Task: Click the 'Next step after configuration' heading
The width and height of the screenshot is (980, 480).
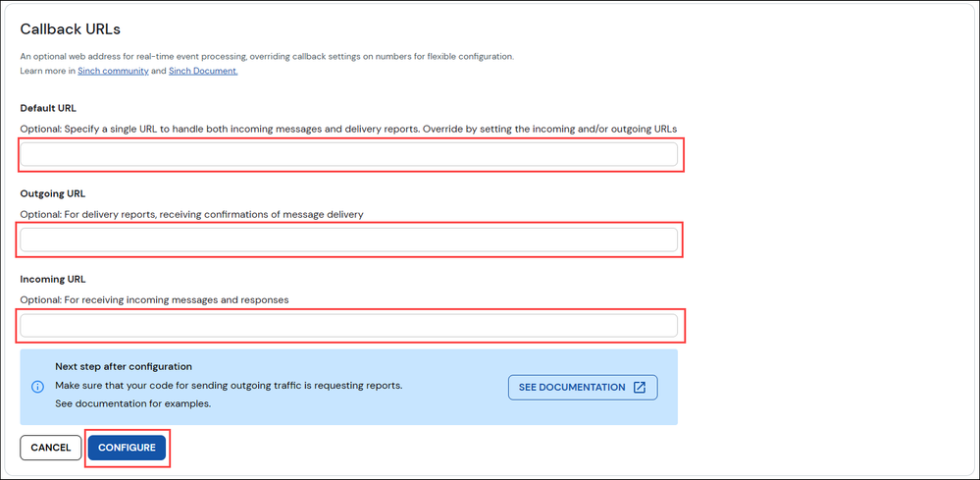Action: [124, 367]
